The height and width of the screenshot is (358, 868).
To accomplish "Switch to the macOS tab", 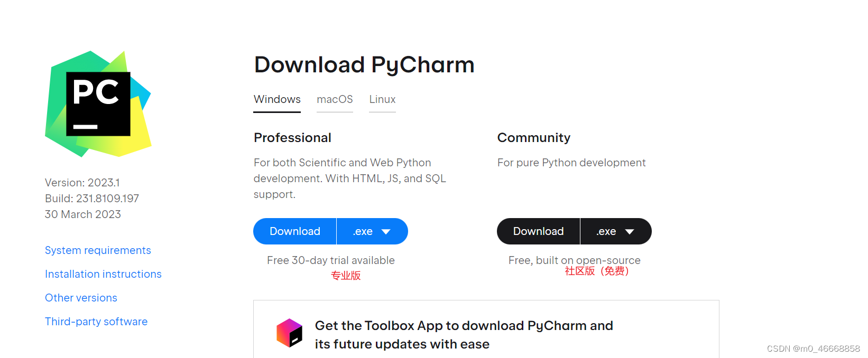I will 335,99.
